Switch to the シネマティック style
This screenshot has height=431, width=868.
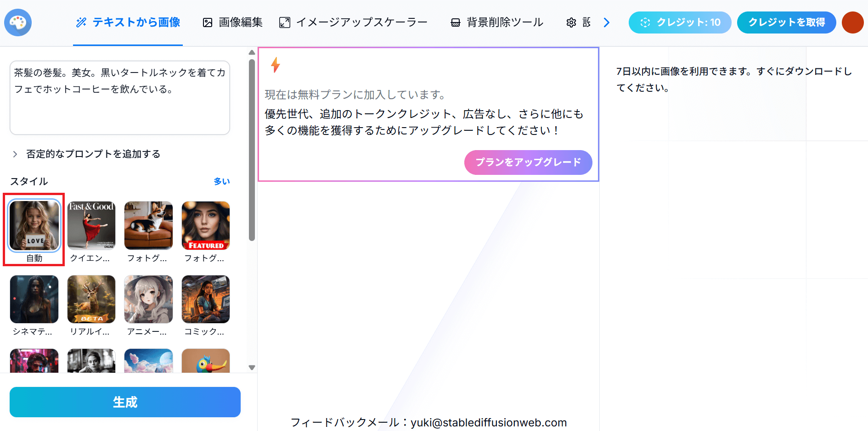[x=34, y=299]
